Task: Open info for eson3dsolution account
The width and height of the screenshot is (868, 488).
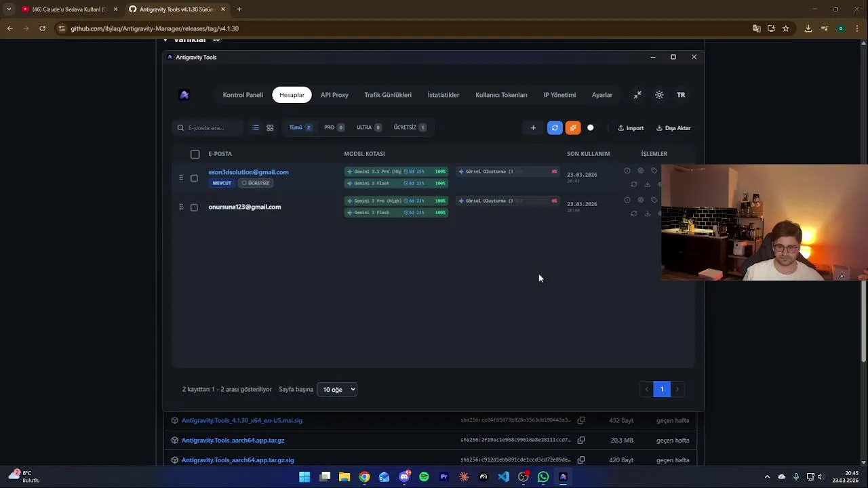Action: point(627,171)
